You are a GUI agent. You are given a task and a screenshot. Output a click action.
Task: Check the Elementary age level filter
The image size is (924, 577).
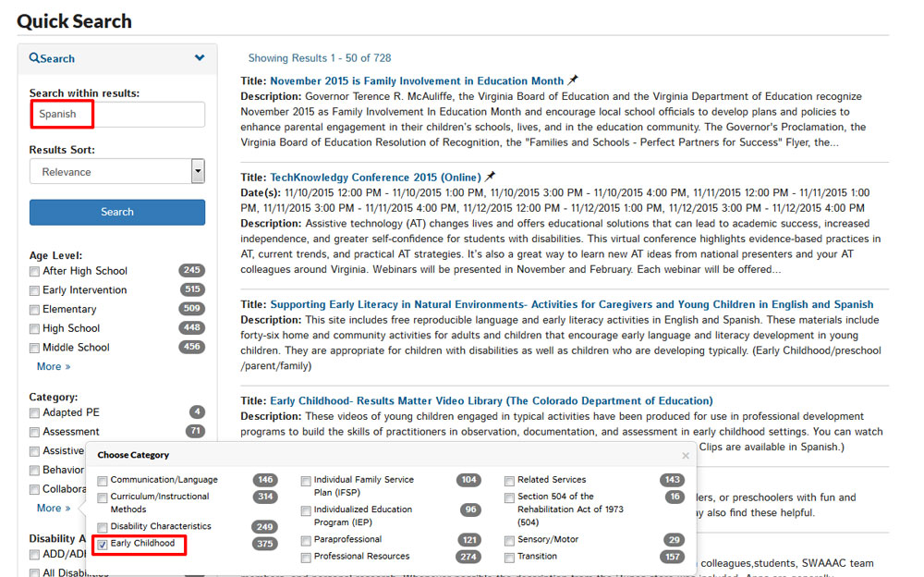click(x=34, y=309)
